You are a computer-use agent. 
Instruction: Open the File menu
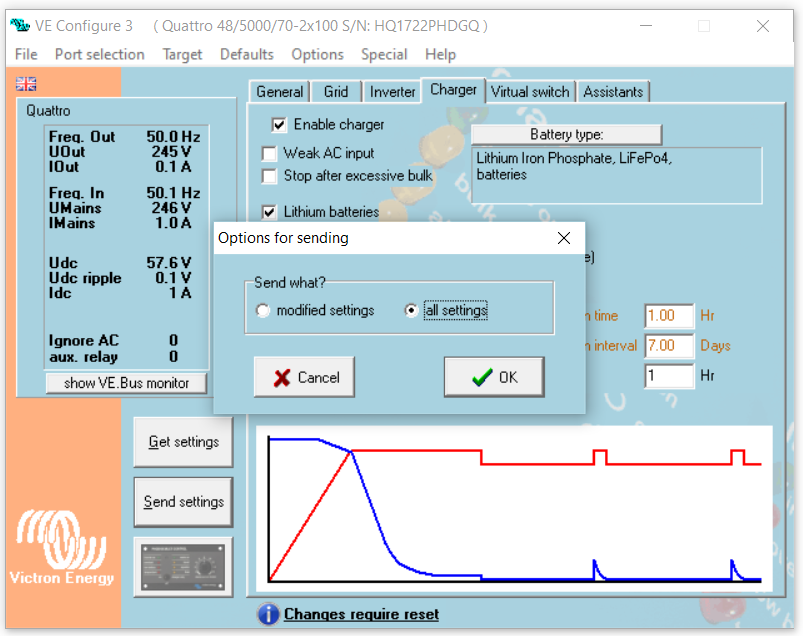(x=26, y=54)
